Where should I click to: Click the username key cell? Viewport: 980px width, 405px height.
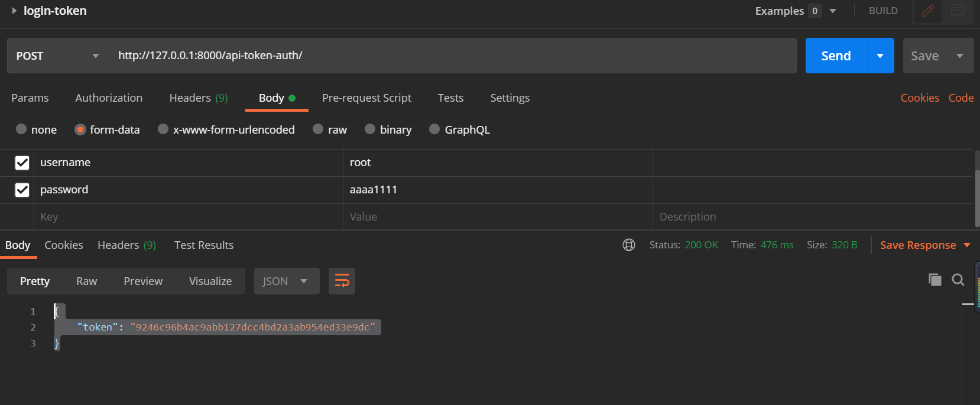click(x=188, y=163)
